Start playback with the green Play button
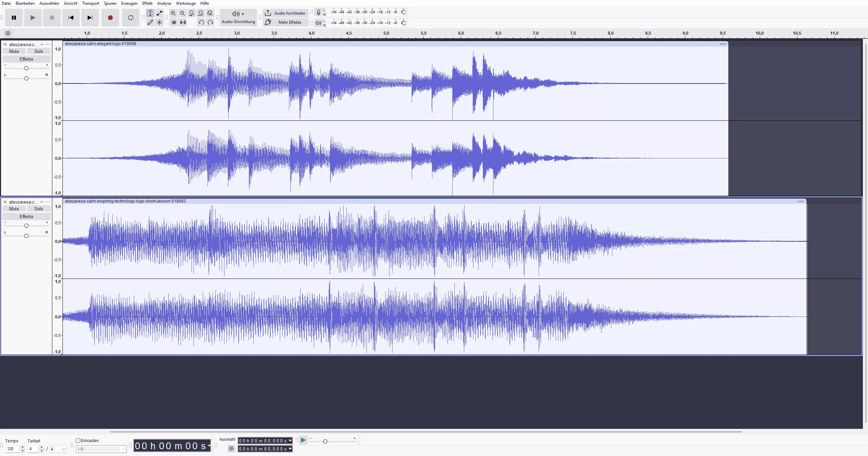 point(33,18)
